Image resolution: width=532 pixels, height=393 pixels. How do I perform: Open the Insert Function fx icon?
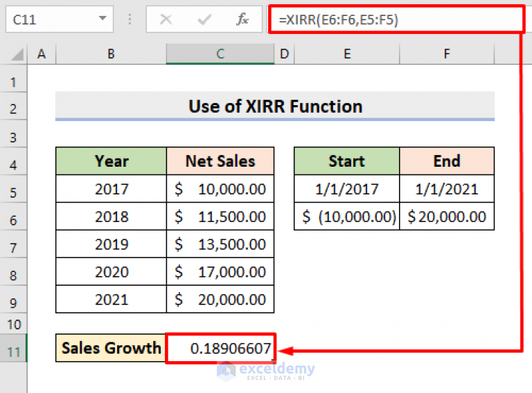pyautogui.click(x=242, y=19)
